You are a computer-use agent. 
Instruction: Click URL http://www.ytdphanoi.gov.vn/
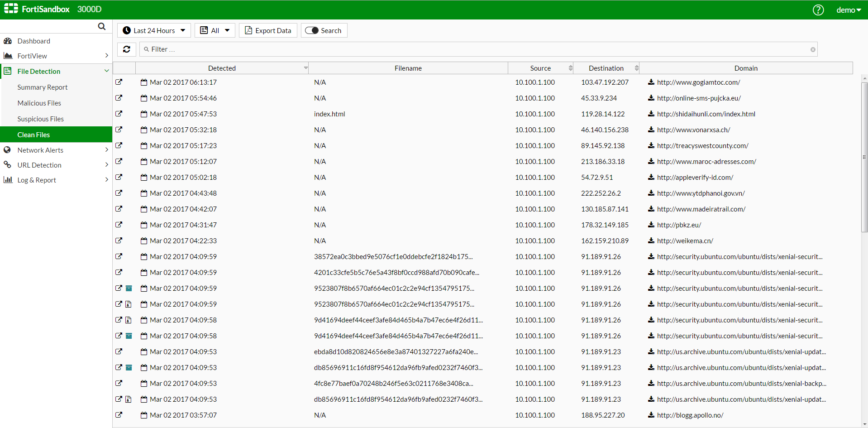click(x=701, y=193)
